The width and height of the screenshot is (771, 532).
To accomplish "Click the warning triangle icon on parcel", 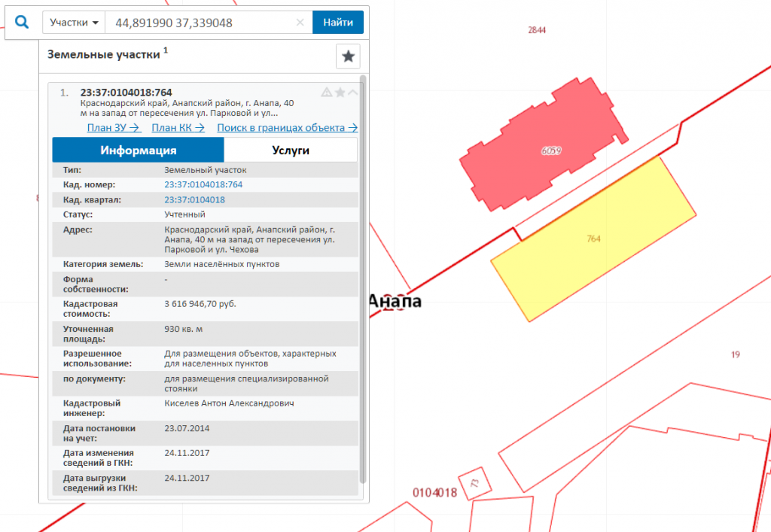I will click(327, 93).
